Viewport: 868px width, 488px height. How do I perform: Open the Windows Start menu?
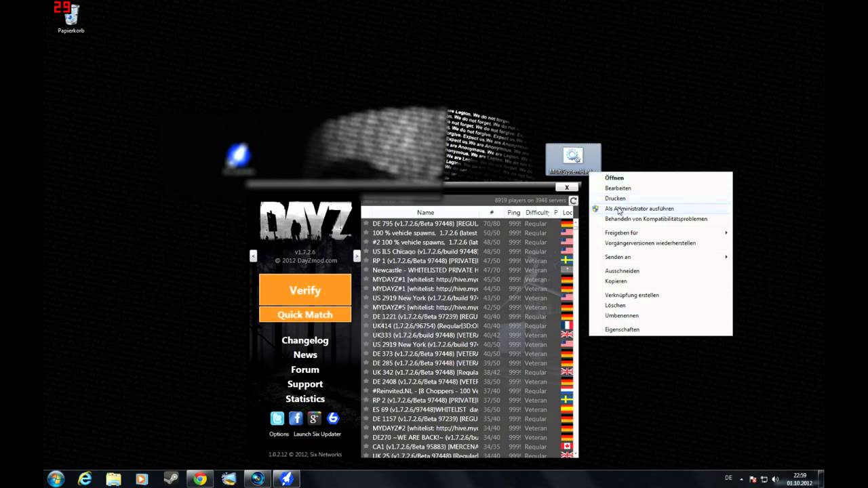(x=56, y=479)
